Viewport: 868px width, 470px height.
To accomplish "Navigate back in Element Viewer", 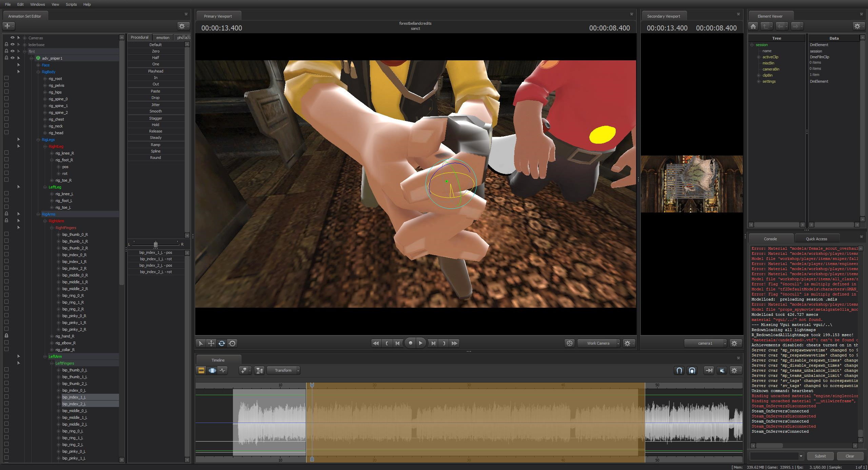I will click(782, 26).
